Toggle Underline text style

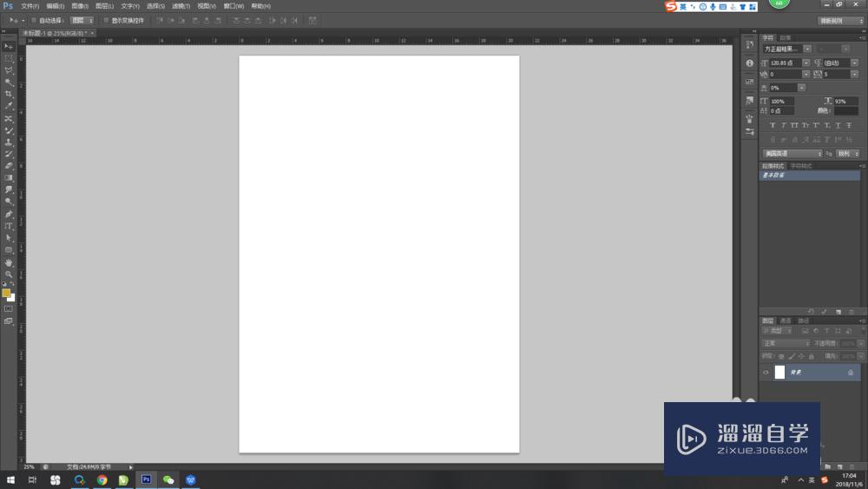pyautogui.click(x=838, y=125)
